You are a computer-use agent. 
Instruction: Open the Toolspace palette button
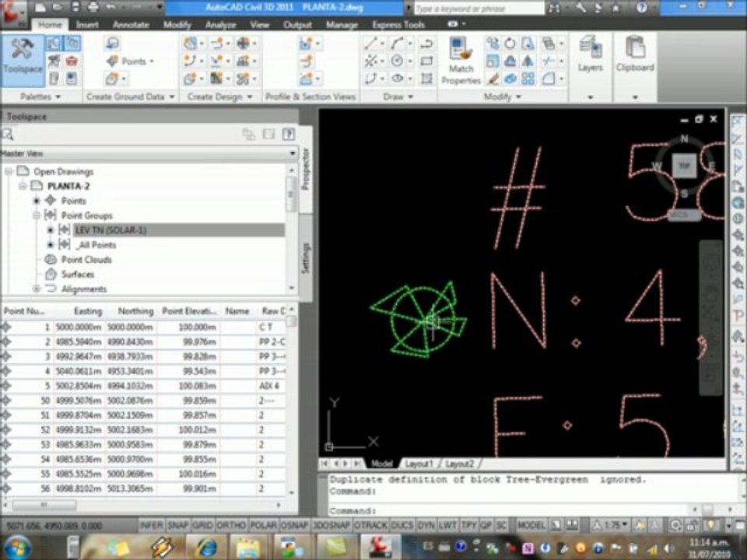click(x=23, y=59)
